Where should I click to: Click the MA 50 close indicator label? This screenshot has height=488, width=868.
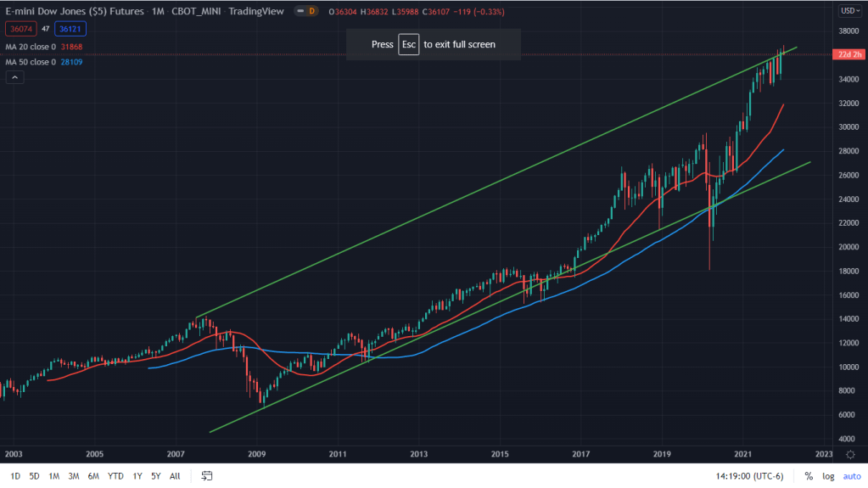31,61
